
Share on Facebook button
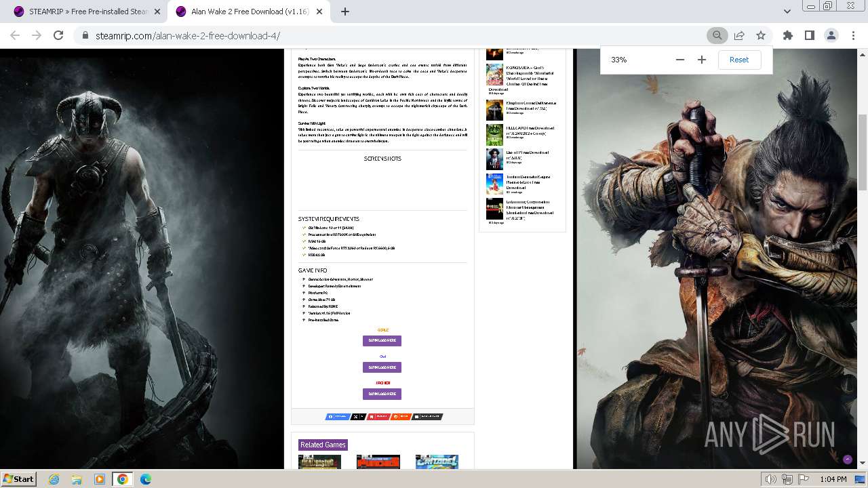[338, 417]
